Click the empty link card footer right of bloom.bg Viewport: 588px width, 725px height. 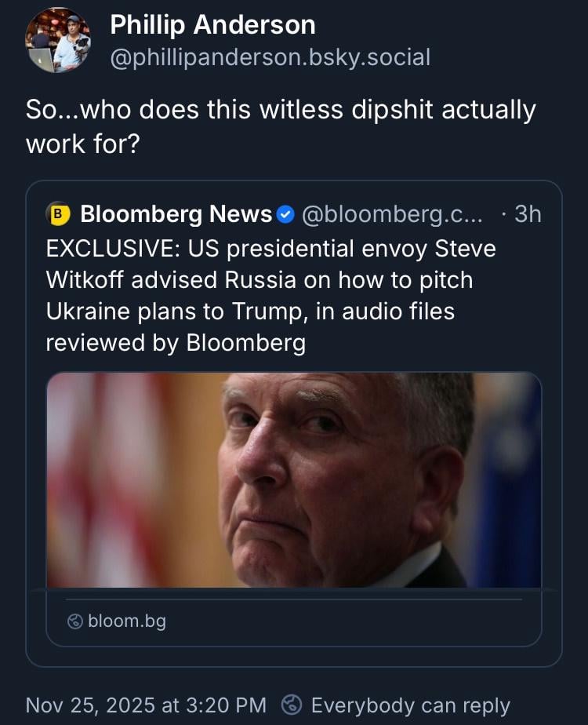pos(353,621)
